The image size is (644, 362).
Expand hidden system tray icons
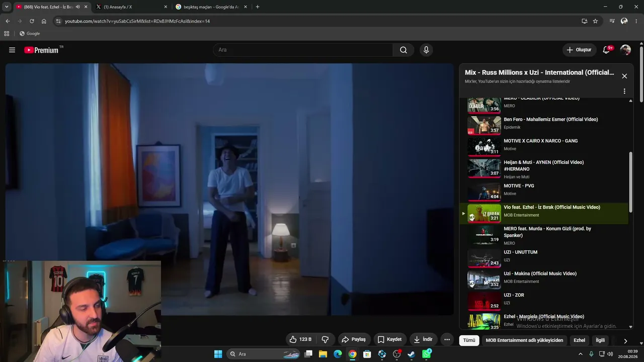[581, 354]
